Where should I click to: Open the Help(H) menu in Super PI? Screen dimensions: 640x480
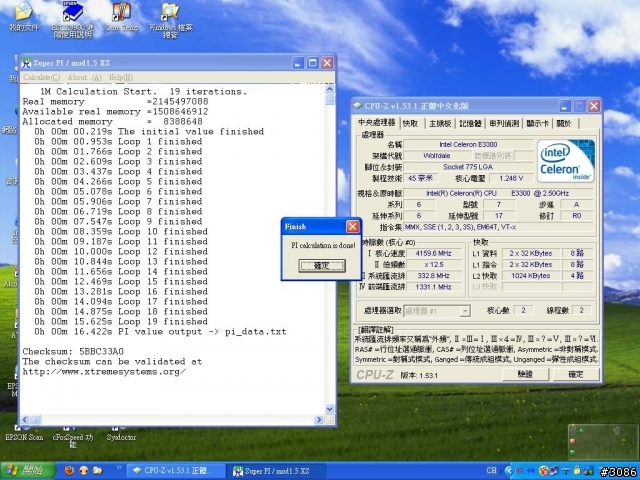(121, 77)
